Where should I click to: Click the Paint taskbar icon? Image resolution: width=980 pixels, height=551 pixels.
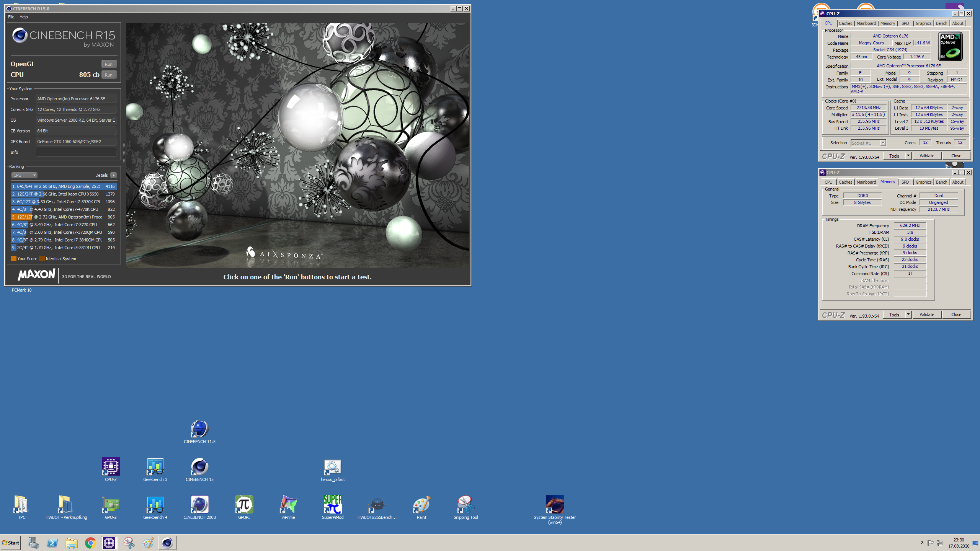pos(148,543)
